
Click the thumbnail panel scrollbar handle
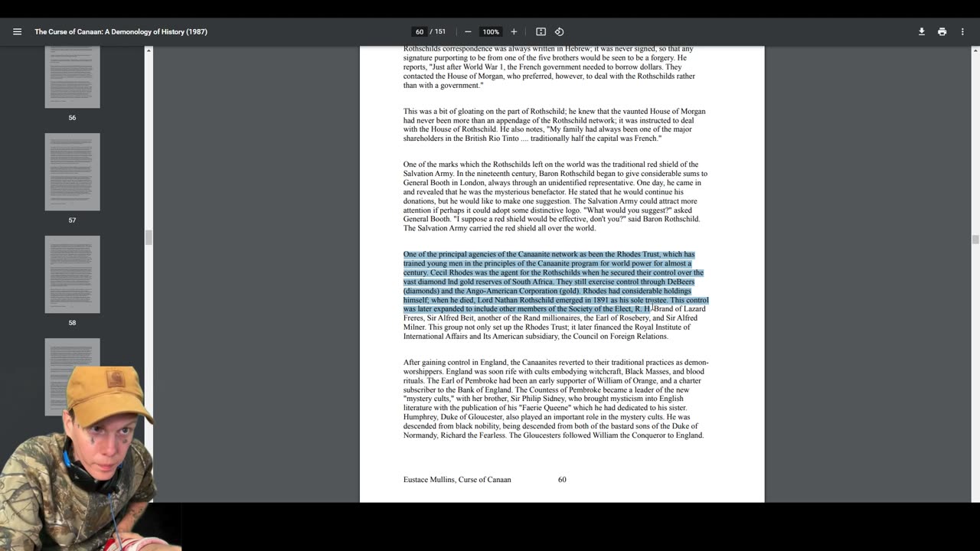pyautogui.click(x=149, y=237)
